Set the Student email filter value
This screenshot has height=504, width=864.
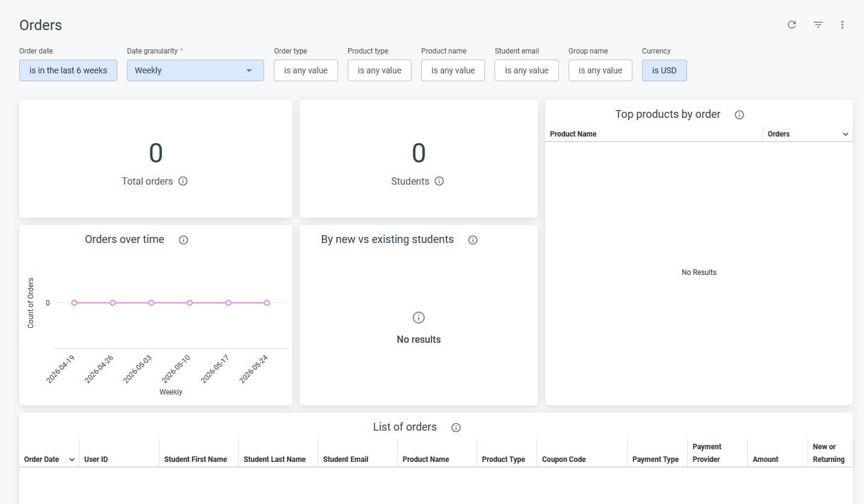coord(526,70)
